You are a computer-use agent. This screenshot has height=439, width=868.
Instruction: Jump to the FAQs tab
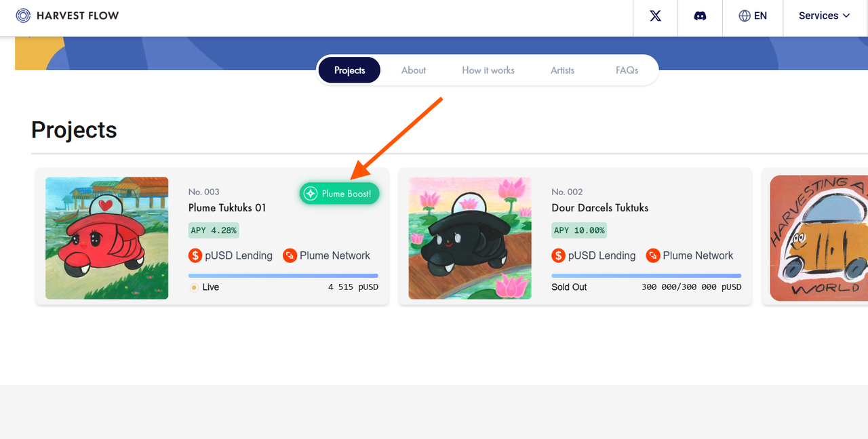coord(627,70)
